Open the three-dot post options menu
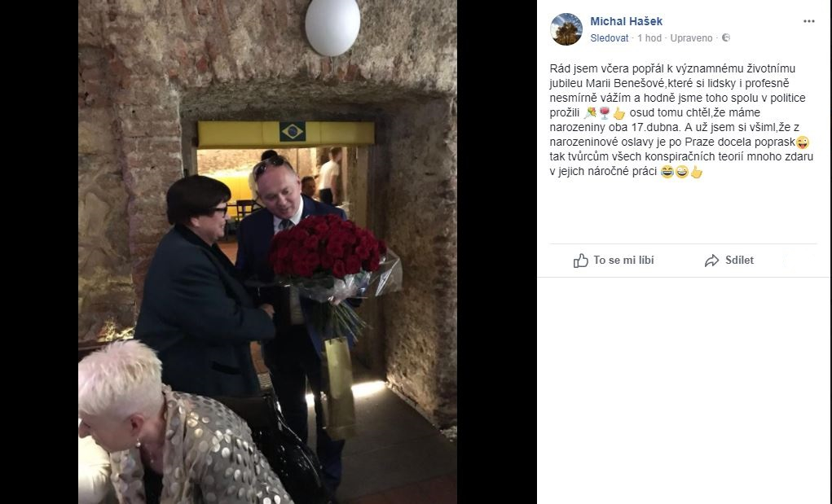832x504 pixels. pyautogui.click(x=808, y=21)
